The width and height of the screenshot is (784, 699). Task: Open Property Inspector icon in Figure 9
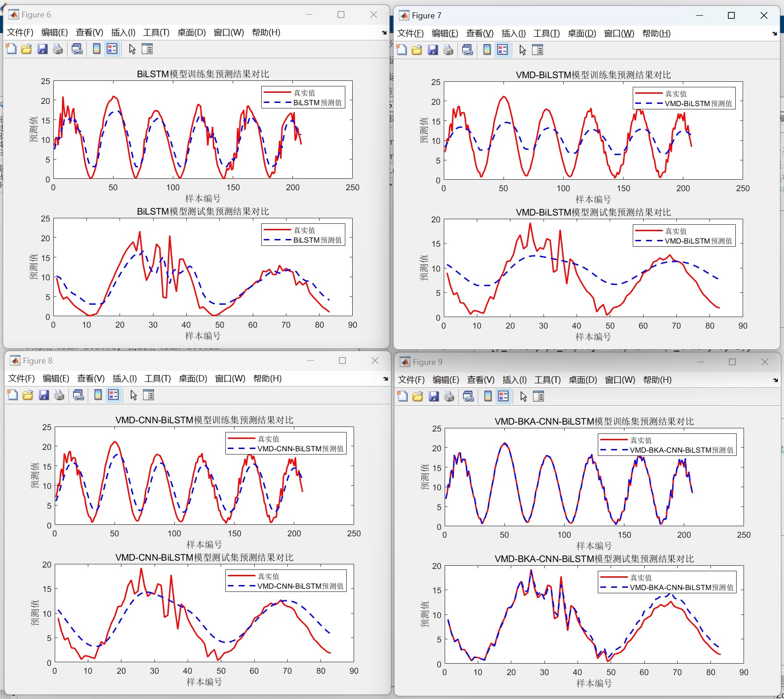click(538, 396)
